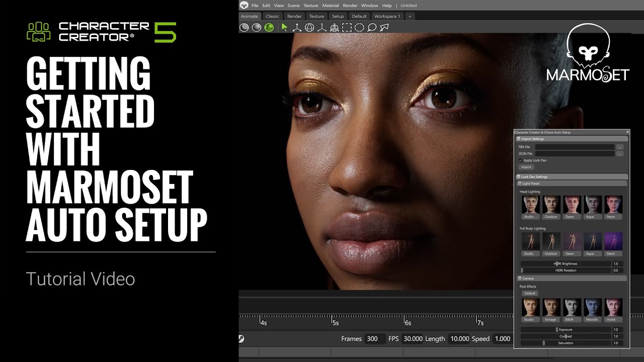644x362 pixels.
Task: Add a new workspace with plus tab
Action: pos(410,16)
